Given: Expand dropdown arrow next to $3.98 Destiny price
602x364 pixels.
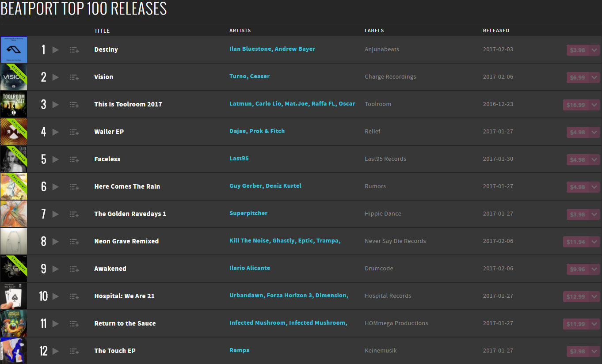Looking at the screenshot, I should pos(594,50).
